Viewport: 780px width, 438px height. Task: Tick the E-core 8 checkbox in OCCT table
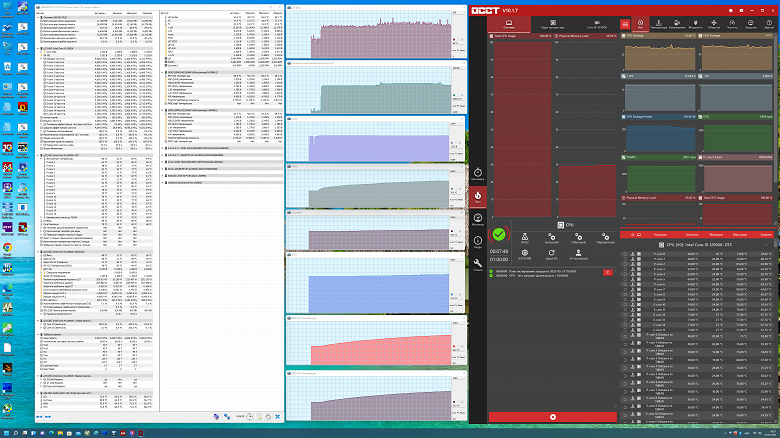pyautogui.click(x=625, y=294)
